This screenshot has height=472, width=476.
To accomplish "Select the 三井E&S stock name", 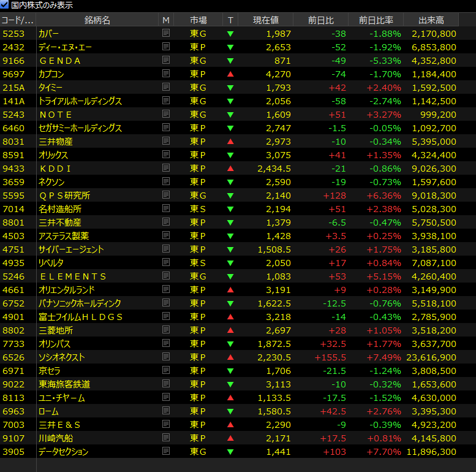I will 59,425.
